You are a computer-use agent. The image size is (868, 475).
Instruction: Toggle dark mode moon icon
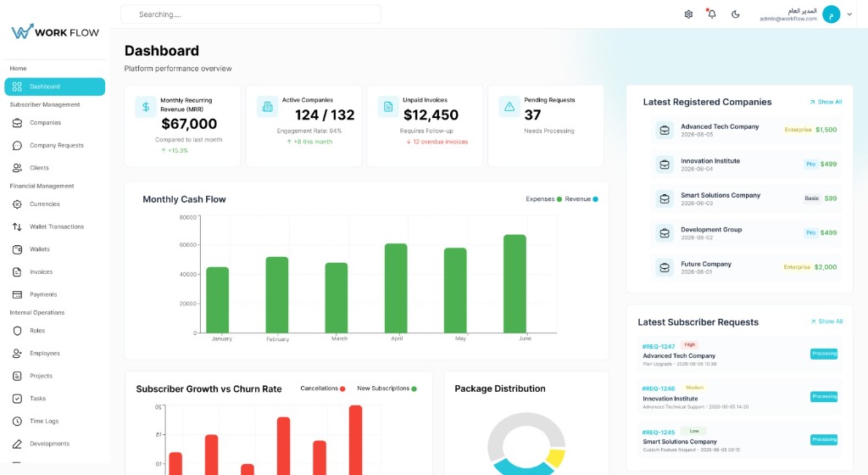[735, 14]
